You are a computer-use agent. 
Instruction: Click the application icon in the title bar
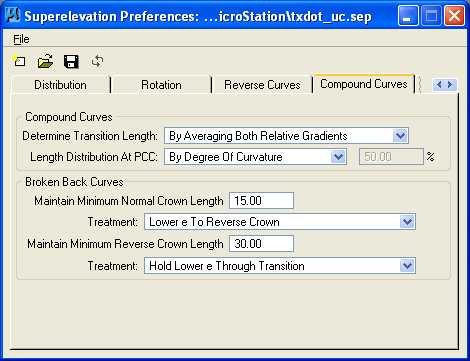14,15
